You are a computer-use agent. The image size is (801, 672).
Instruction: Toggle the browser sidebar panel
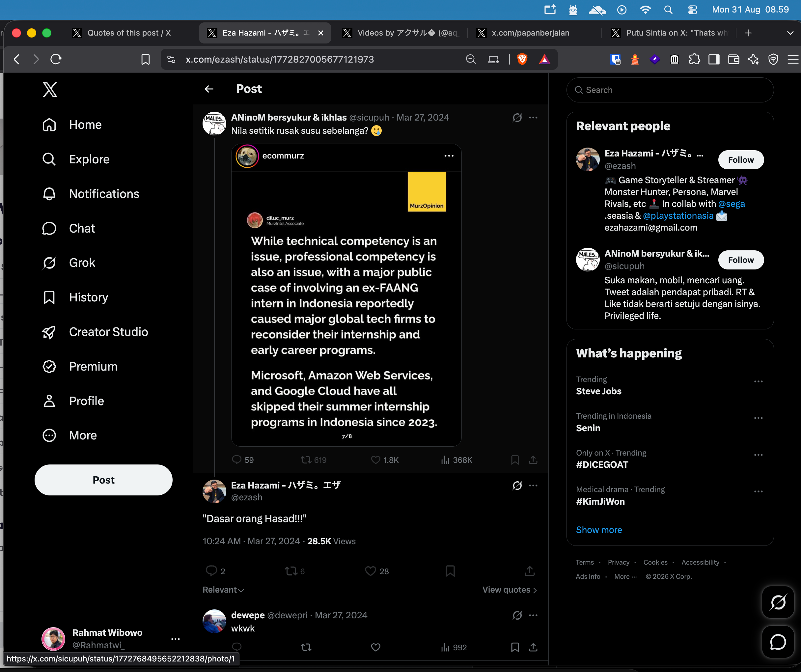(x=714, y=59)
